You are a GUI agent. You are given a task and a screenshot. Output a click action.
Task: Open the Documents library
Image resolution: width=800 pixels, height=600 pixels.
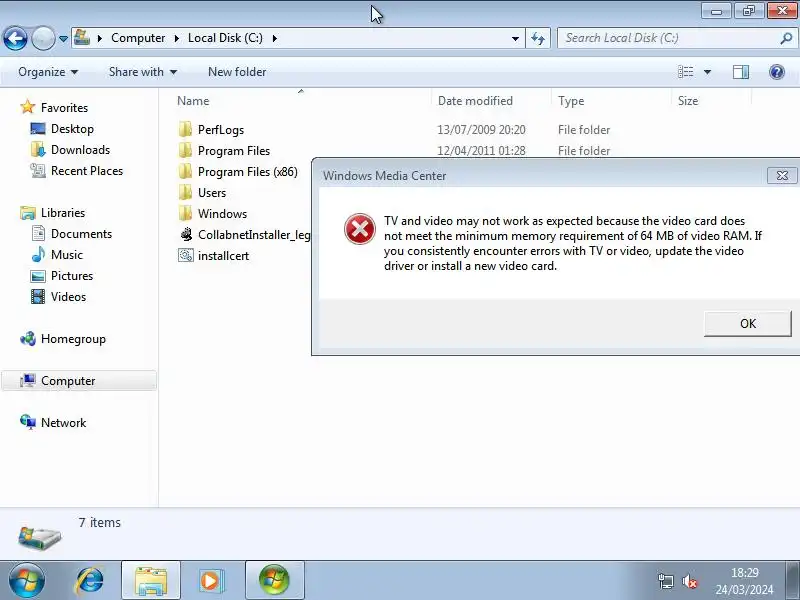click(81, 233)
